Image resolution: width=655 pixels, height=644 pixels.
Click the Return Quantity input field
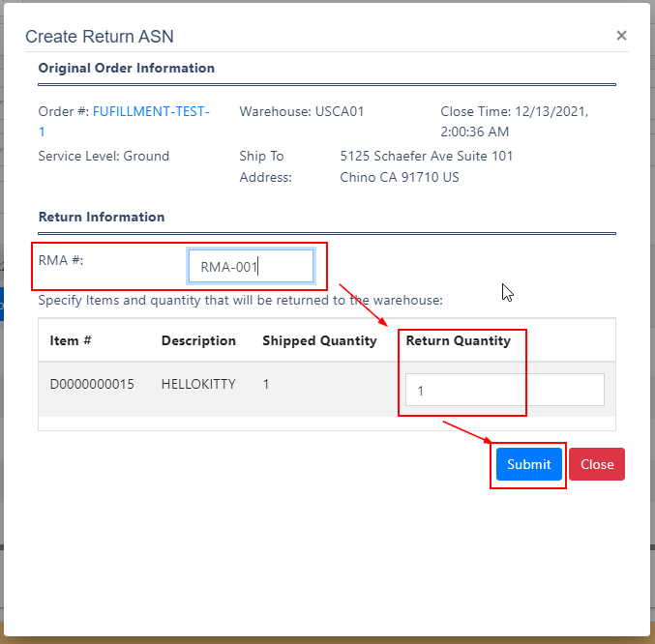[505, 390]
